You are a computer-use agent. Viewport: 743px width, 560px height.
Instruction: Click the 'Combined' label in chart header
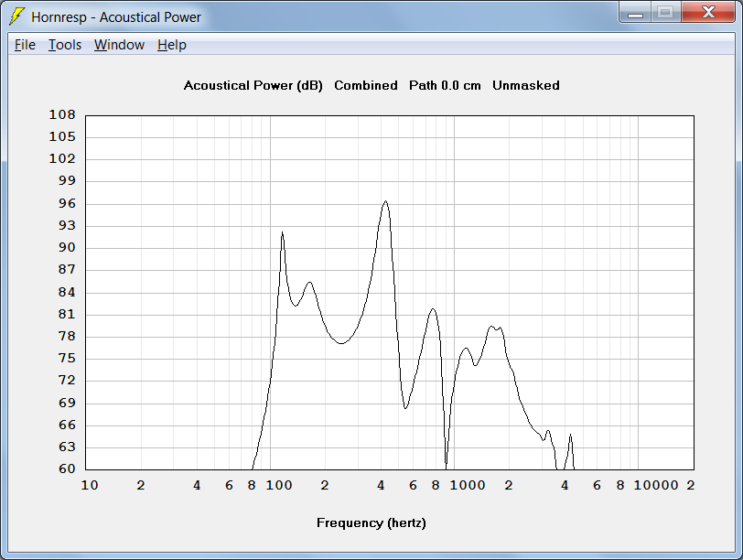pos(366,85)
